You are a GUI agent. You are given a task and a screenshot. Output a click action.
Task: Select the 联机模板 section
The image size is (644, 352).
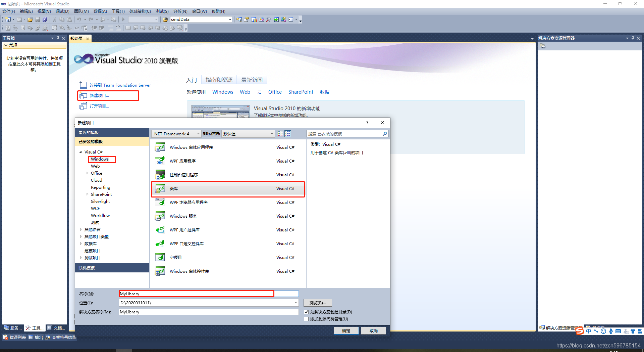112,268
